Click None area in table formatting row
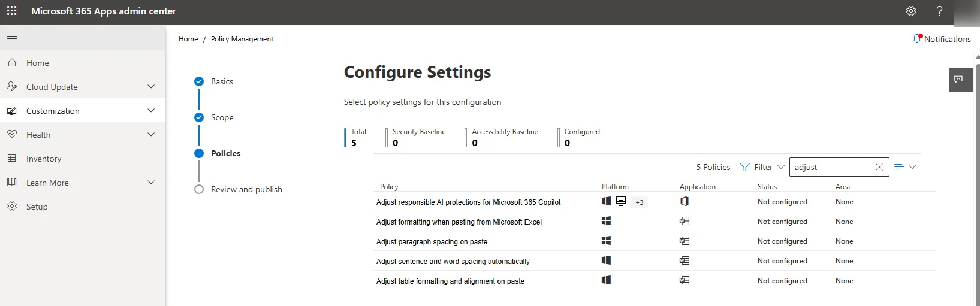980x306 pixels. [844, 281]
